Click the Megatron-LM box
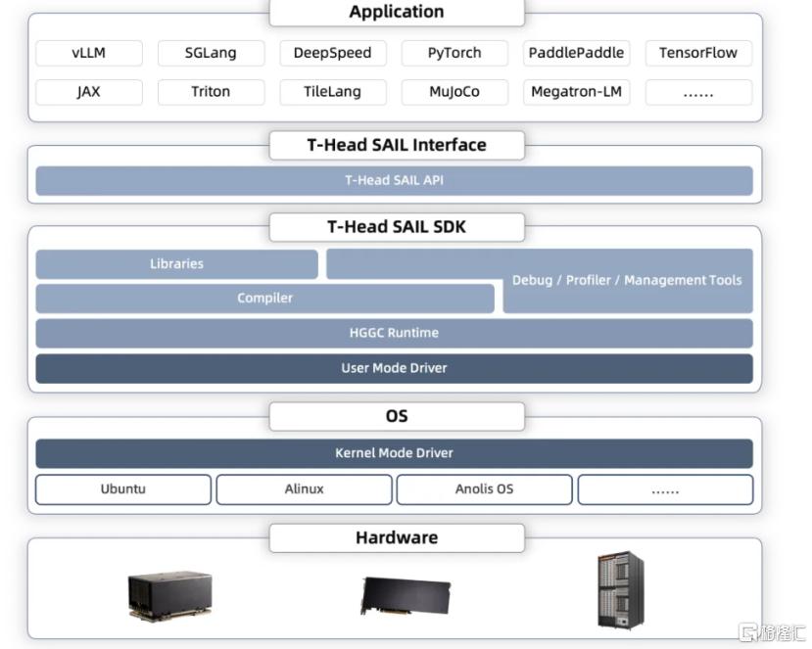 (576, 92)
